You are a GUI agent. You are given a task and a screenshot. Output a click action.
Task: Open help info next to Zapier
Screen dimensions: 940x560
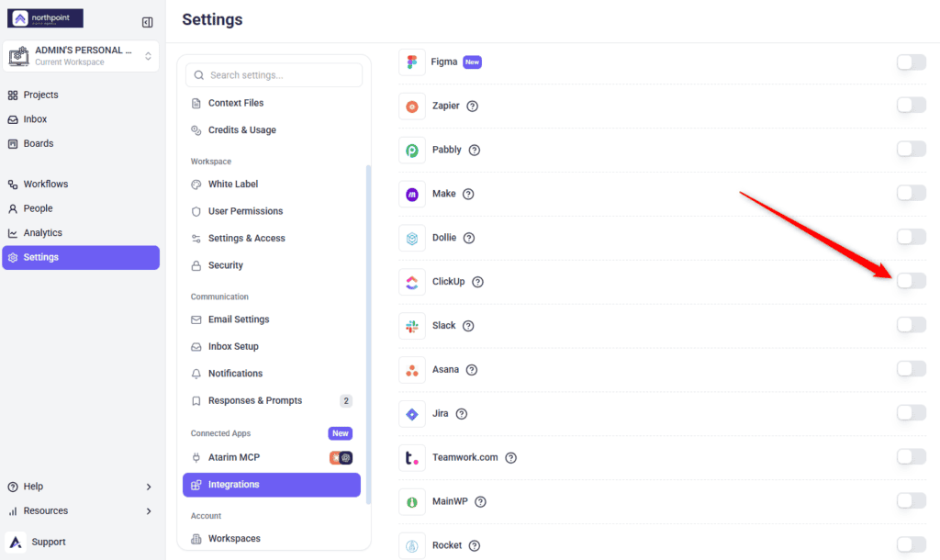(473, 106)
